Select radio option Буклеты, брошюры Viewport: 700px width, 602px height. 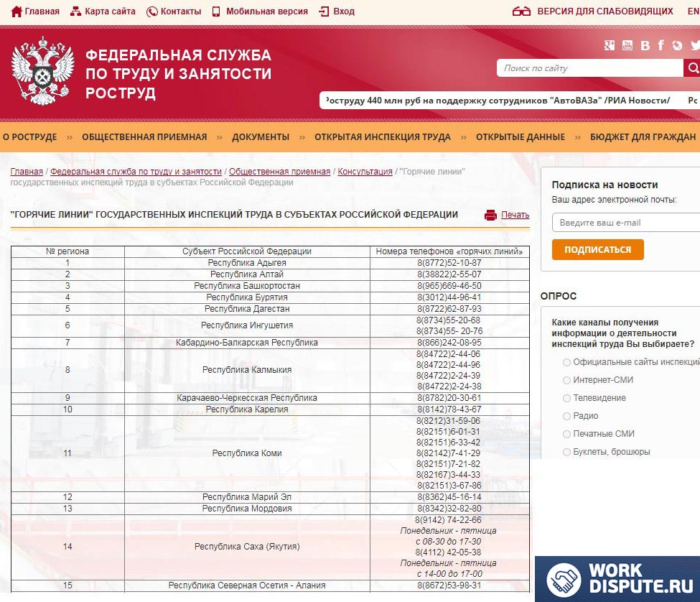[566, 452]
